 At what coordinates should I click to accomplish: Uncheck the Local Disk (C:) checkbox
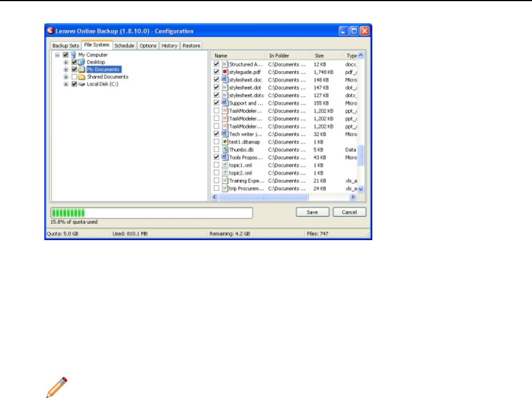pyautogui.click(x=74, y=84)
